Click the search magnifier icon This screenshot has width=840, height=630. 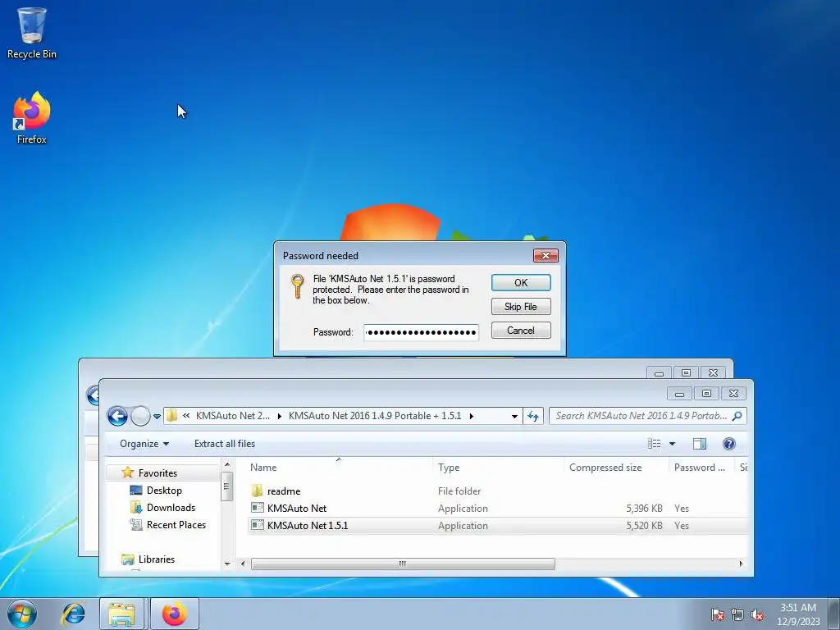coord(737,416)
